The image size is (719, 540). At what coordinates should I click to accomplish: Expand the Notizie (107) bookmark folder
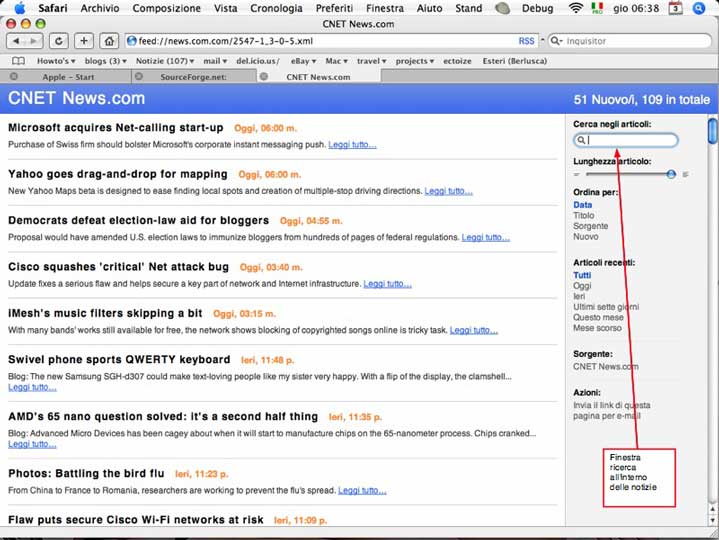165,61
